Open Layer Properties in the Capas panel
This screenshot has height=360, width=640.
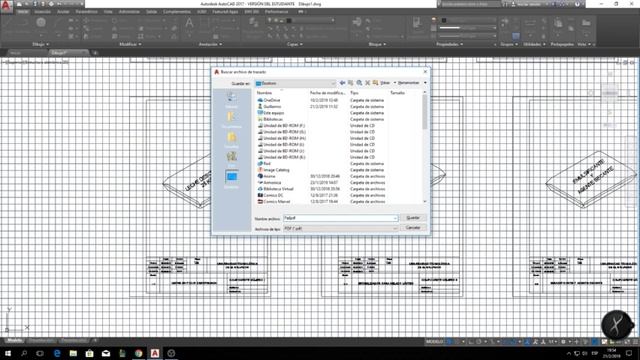[253, 23]
